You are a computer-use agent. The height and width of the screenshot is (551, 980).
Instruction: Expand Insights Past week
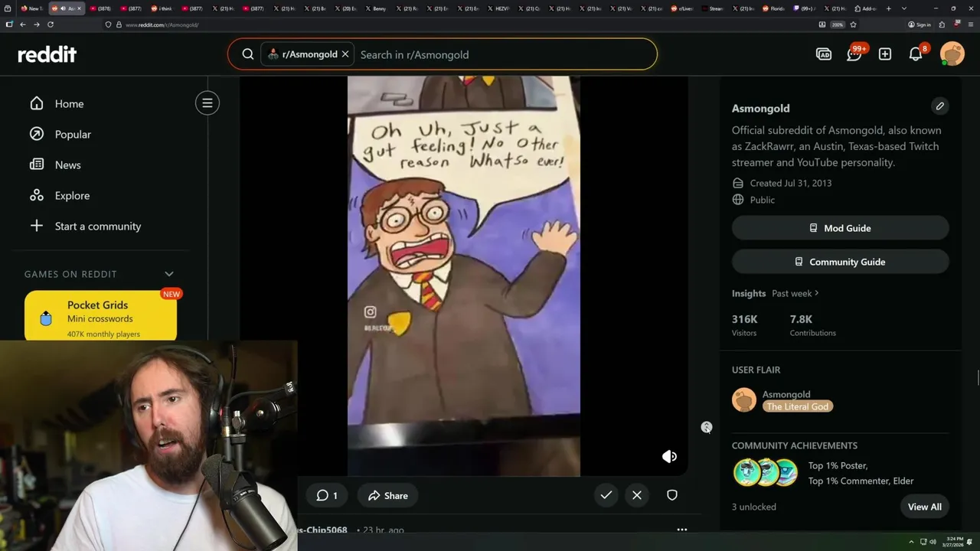tap(795, 293)
